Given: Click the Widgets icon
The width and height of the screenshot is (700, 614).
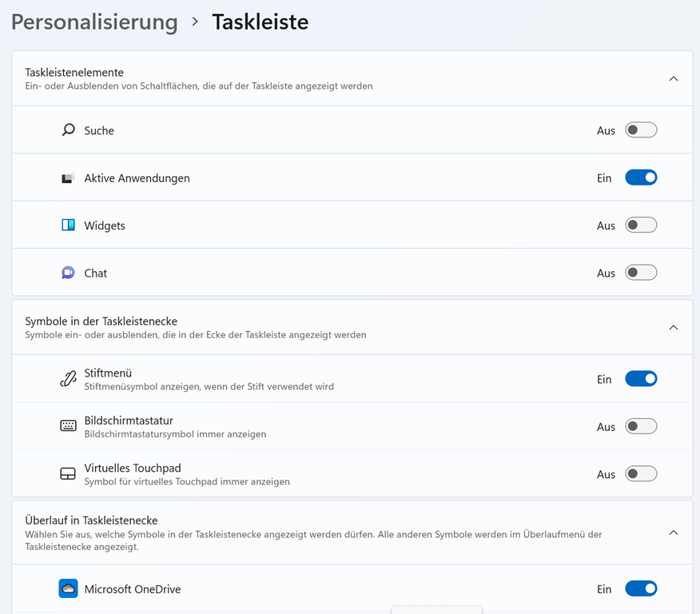Looking at the screenshot, I should [x=69, y=225].
